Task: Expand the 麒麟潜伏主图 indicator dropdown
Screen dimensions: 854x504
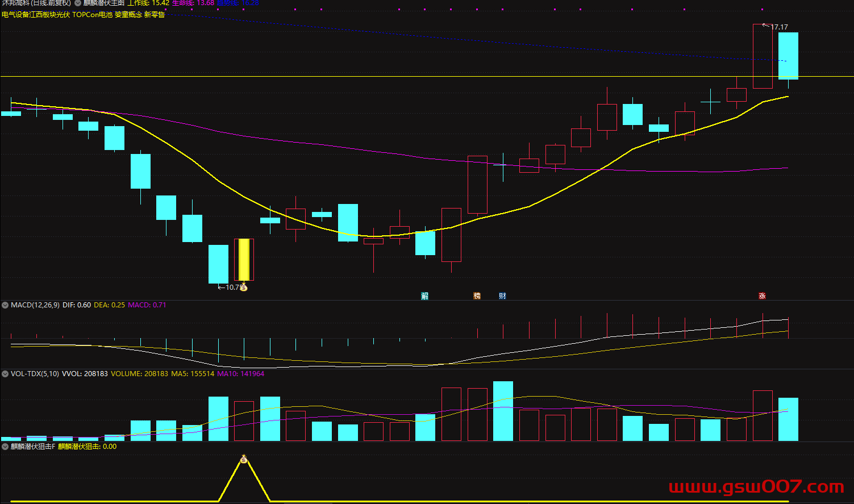Action: coord(78,3)
